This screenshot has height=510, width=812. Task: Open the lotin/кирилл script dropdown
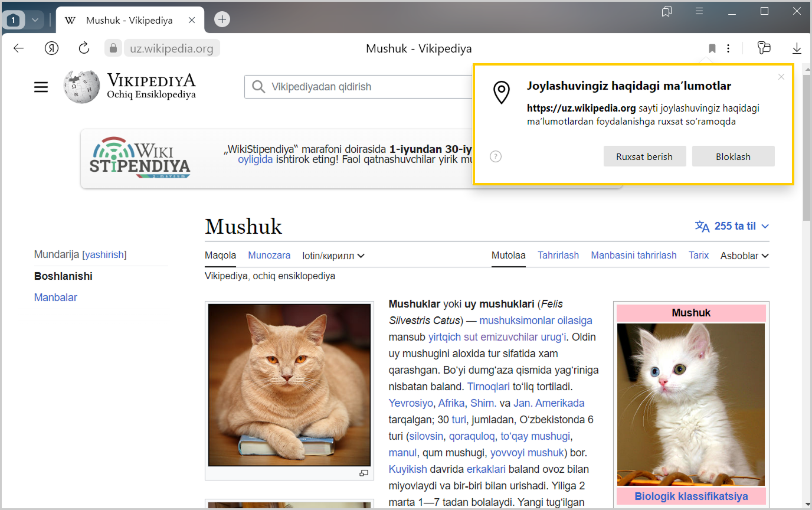point(333,256)
